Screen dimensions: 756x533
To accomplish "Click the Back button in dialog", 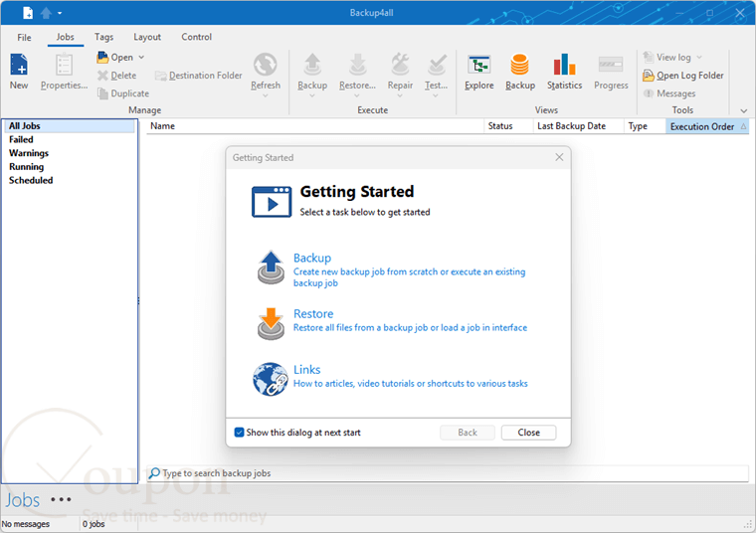I will (x=468, y=433).
